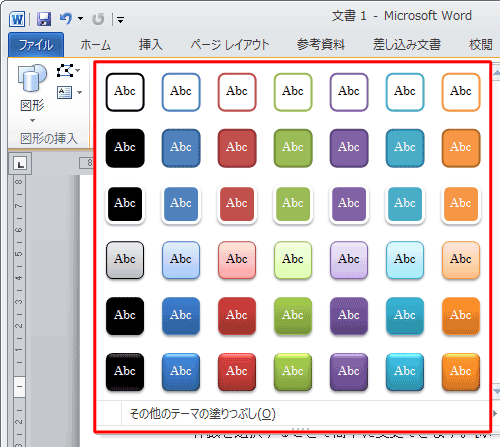Image resolution: width=500 pixels, height=447 pixels.
Task: Select fifth-row orange gradient fill style
Action: (461, 316)
